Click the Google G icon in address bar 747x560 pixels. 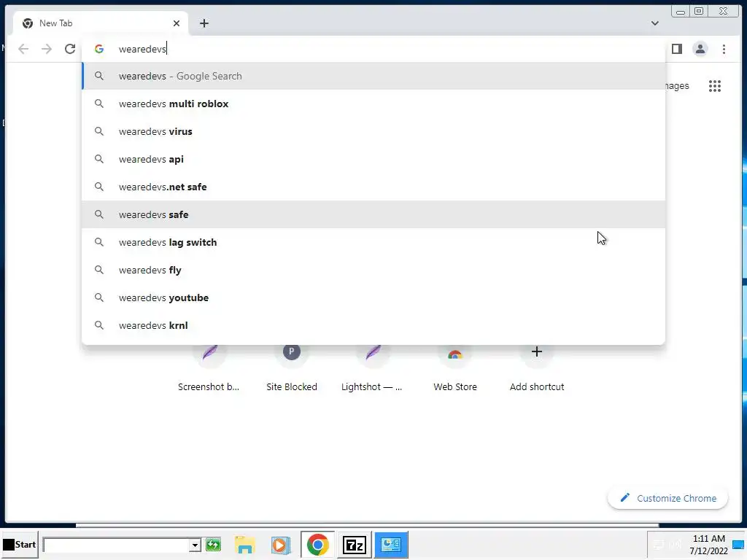click(99, 49)
